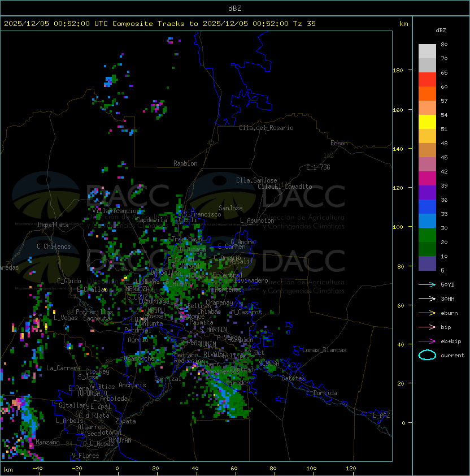Select the yellow eburn arrow icon
The image size is (470, 476).
tap(427, 313)
